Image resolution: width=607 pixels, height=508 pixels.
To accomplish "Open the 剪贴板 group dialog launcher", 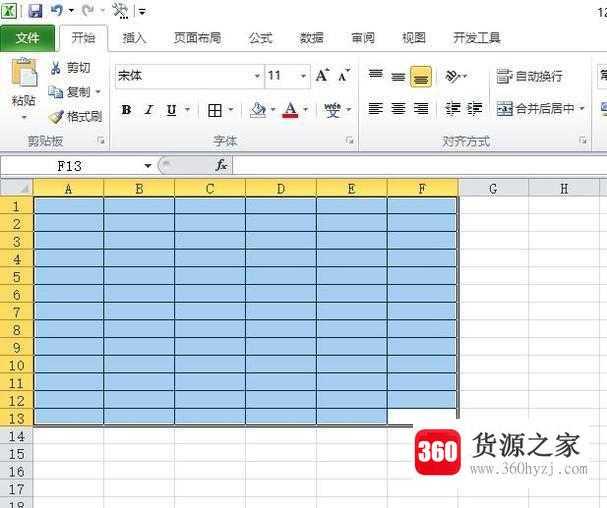I will 101,141.
